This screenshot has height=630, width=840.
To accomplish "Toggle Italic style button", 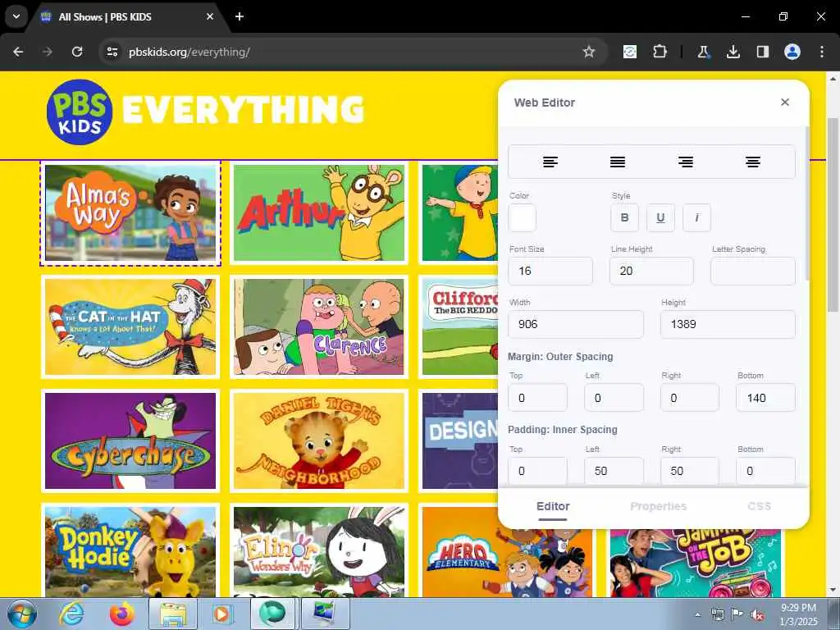I will coord(696,217).
